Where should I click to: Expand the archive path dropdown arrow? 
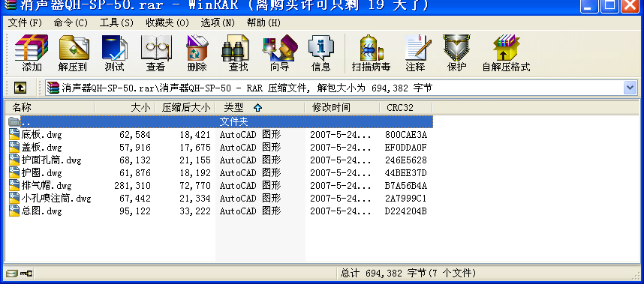coord(630,87)
